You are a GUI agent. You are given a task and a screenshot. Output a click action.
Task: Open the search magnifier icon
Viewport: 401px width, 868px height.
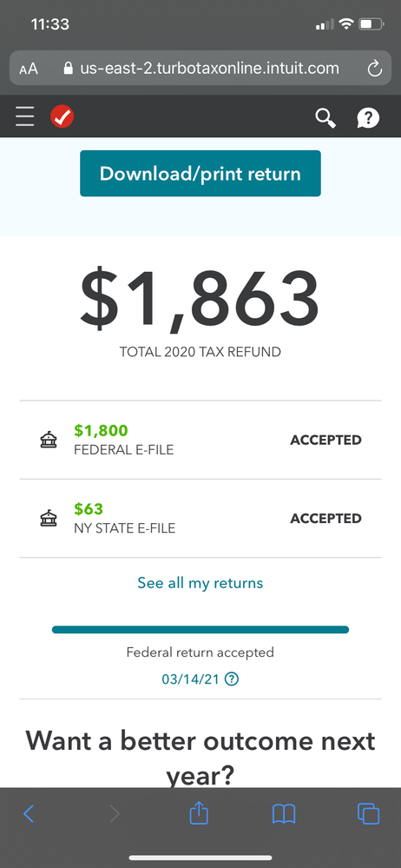tap(325, 117)
